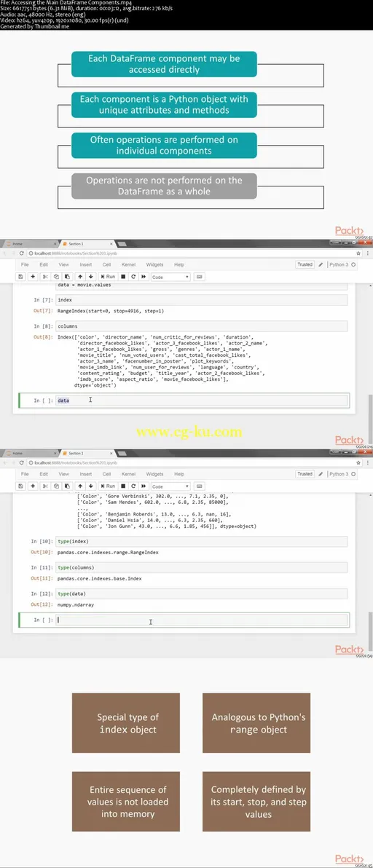Click In [12] cell with type(data)
The width and height of the screenshot is (373, 868).
pos(202,593)
